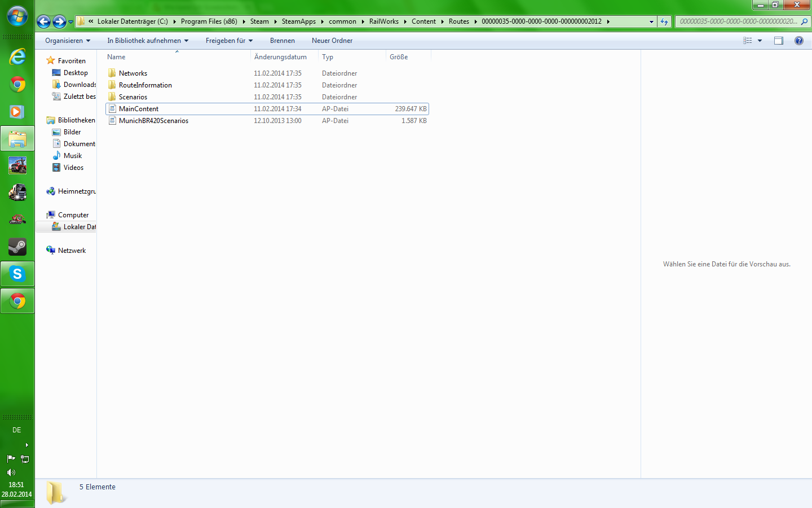
Task: Select Lokaler Datenträger under Computer
Action: click(x=80, y=227)
